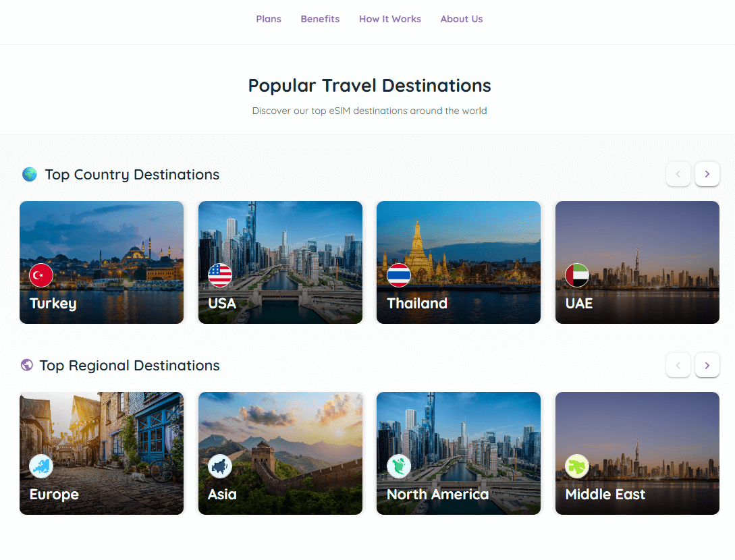The height and width of the screenshot is (560, 735).
Task: Show previous country destinations with left chevron
Action: 678,174
